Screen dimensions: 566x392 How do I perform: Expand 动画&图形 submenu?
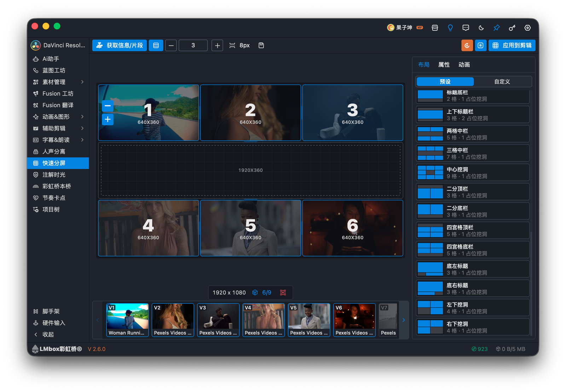click(82, 117)
